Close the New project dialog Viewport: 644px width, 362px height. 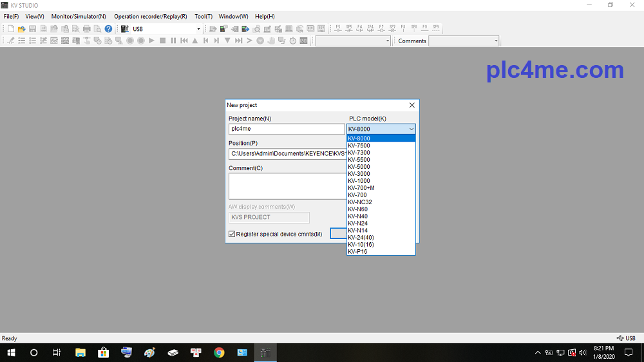click(x=412, y=105)
